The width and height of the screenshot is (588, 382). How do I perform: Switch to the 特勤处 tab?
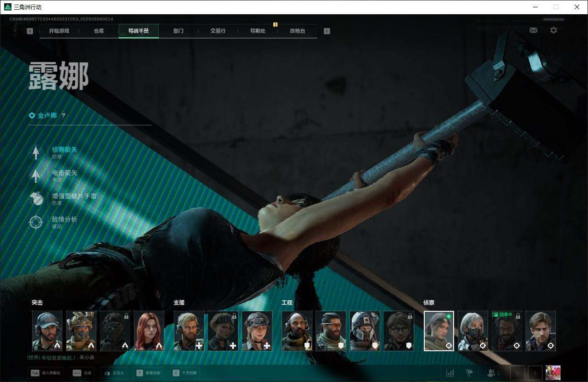pyautogui.click(x=258, y=31)
